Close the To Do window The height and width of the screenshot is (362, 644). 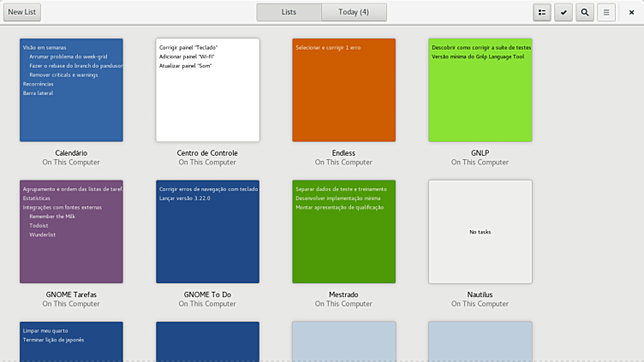pos(631,12)
